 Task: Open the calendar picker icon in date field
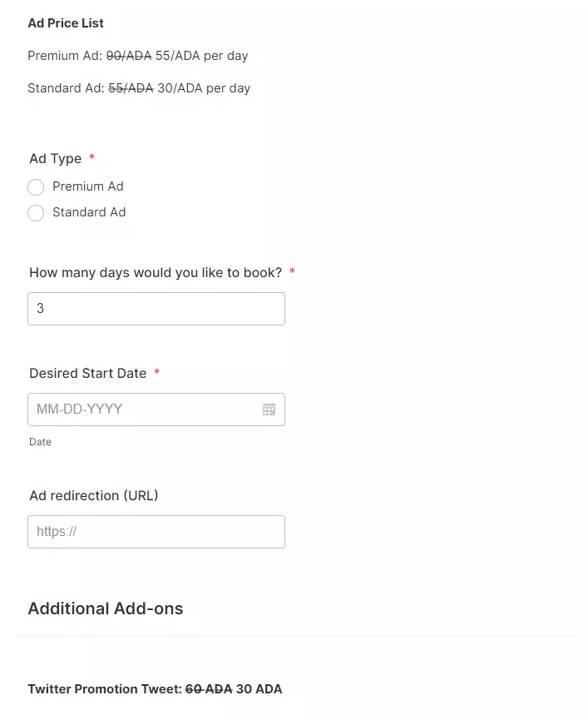pyautogui.click(x=269, y=410)
